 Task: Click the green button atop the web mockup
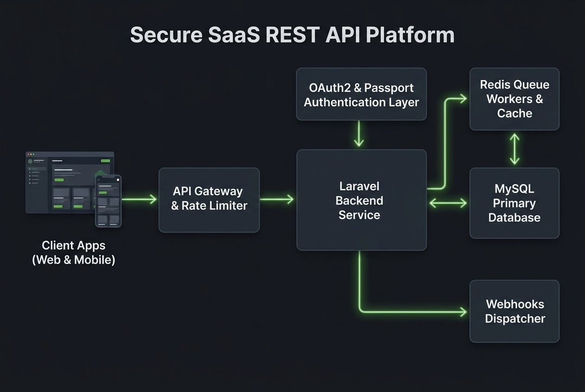coord(106,161)
